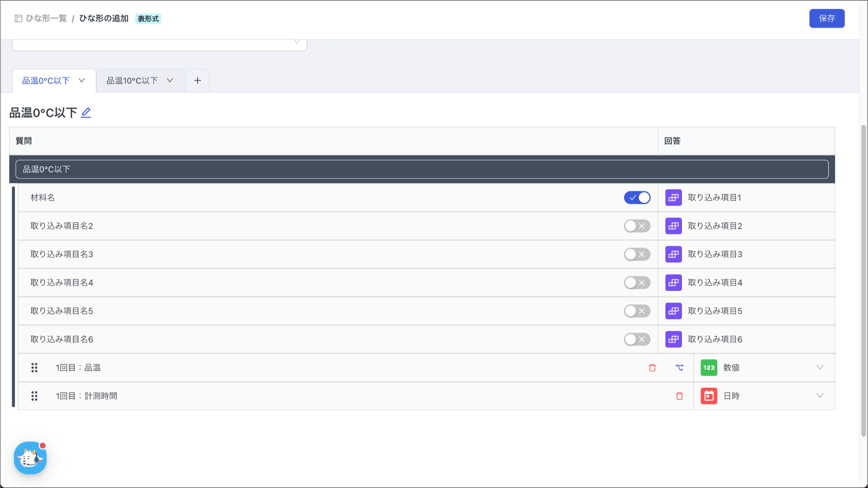Delete the 1回目:品温 row via trash icon
The height and width of the screenshot is (488, 868).
click(x=652, y=368)
